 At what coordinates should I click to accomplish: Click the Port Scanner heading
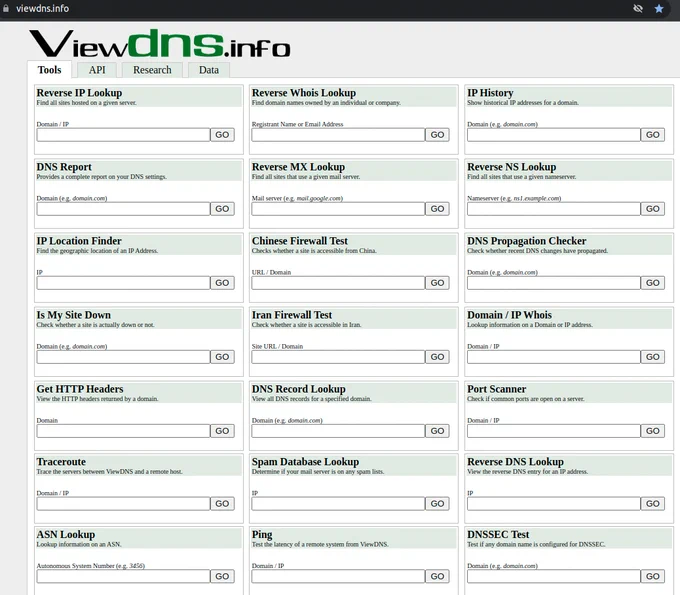click(497, 389)
